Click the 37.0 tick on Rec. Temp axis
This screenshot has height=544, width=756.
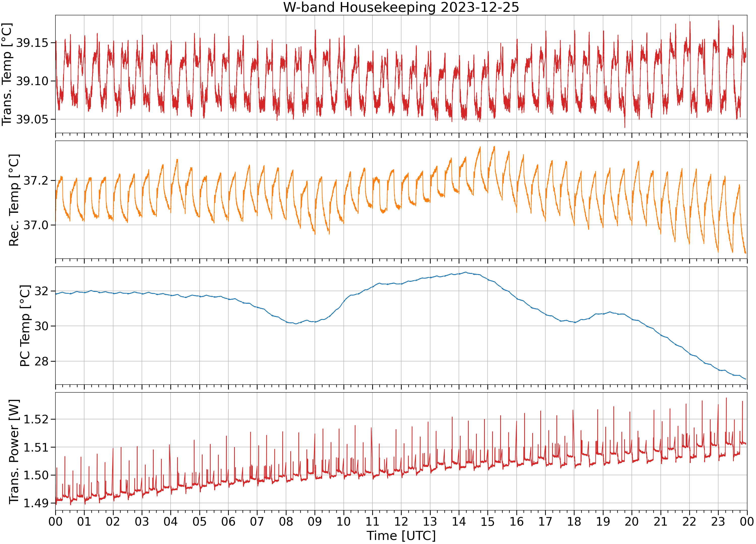click(x=36, y=225)
